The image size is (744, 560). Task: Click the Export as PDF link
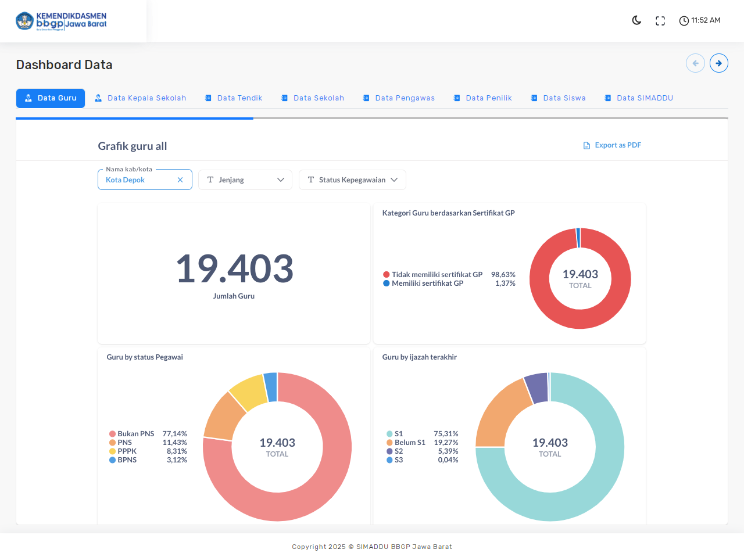point(617,145)
